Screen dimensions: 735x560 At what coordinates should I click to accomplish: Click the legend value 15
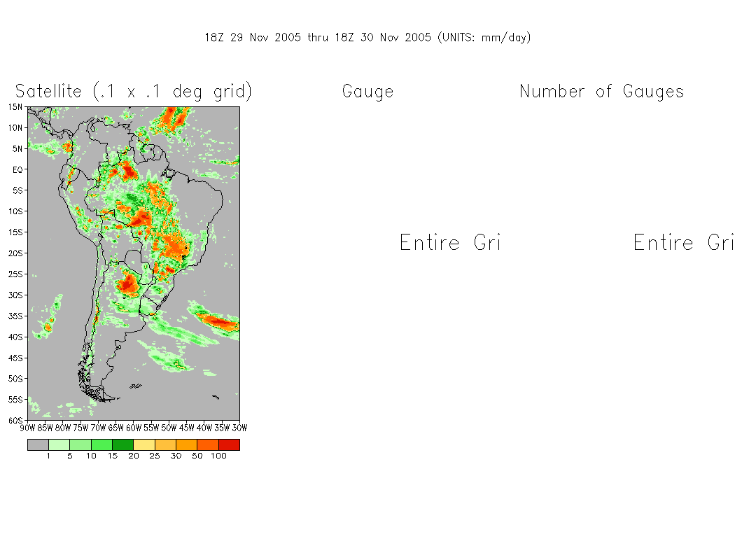113,456
